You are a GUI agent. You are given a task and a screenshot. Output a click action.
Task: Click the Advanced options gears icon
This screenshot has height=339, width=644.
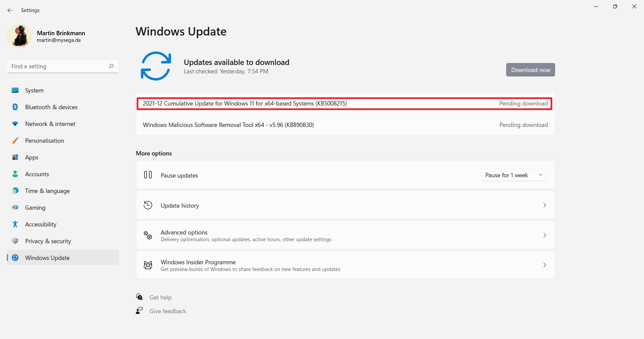pyautogui.click(x=148, y=235)
